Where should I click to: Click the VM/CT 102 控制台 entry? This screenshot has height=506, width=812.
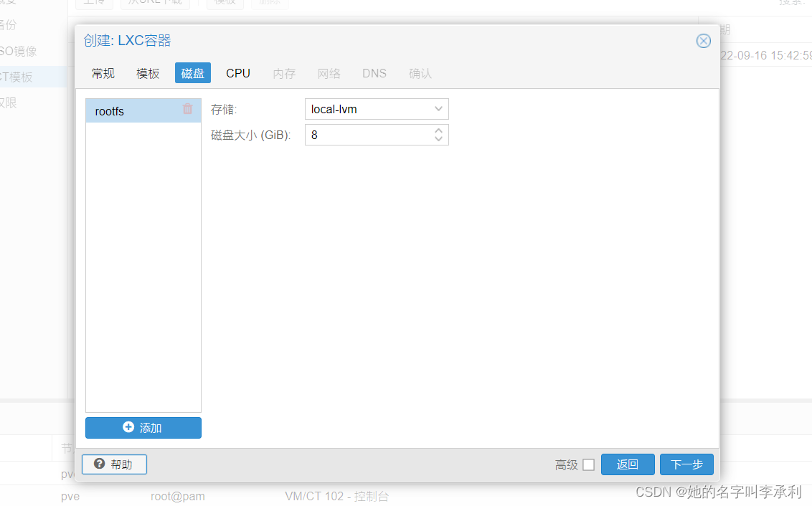[x=337, y=496]
